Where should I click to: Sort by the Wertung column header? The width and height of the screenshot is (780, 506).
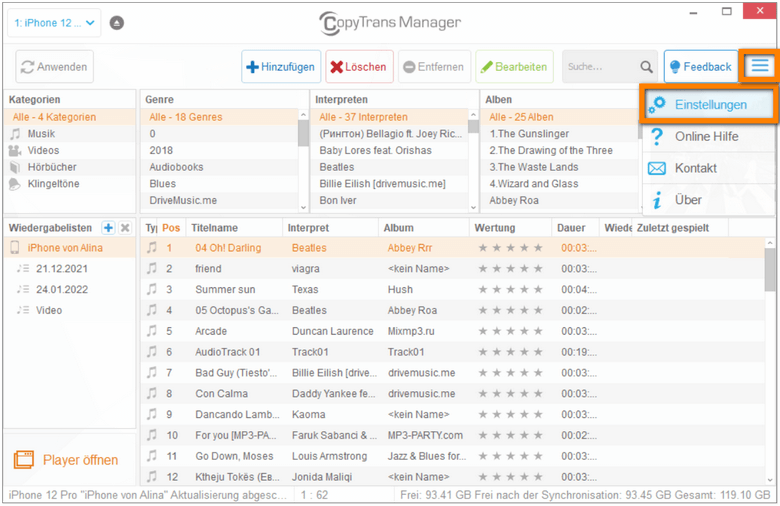(510, 228)
